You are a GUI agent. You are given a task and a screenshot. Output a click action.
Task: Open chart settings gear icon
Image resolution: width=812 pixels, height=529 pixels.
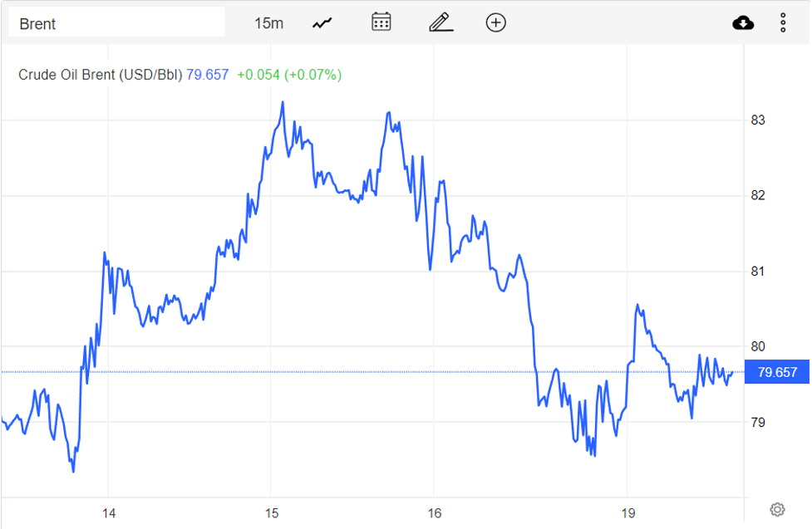[777, 509]
